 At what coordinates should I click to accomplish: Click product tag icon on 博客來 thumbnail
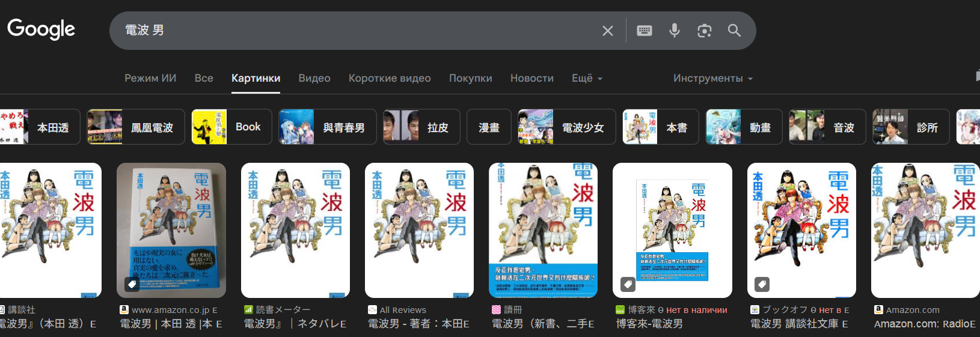pyautogui.click(x=628, y=284)
